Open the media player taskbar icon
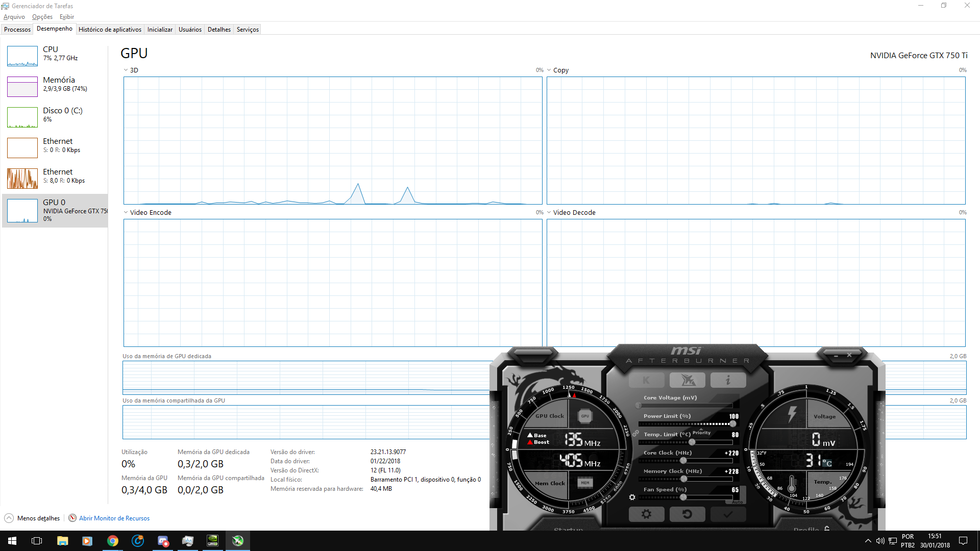 click(87, 541)
